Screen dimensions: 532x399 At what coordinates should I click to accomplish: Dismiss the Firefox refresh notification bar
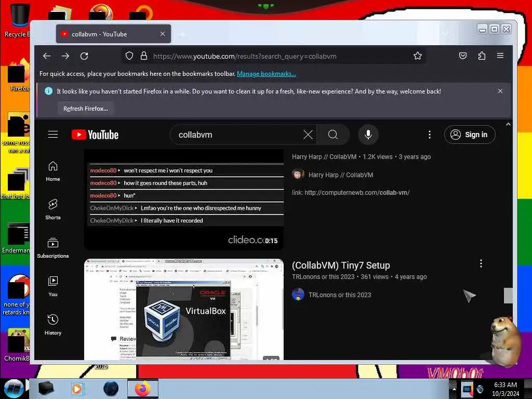coord(500,91)
